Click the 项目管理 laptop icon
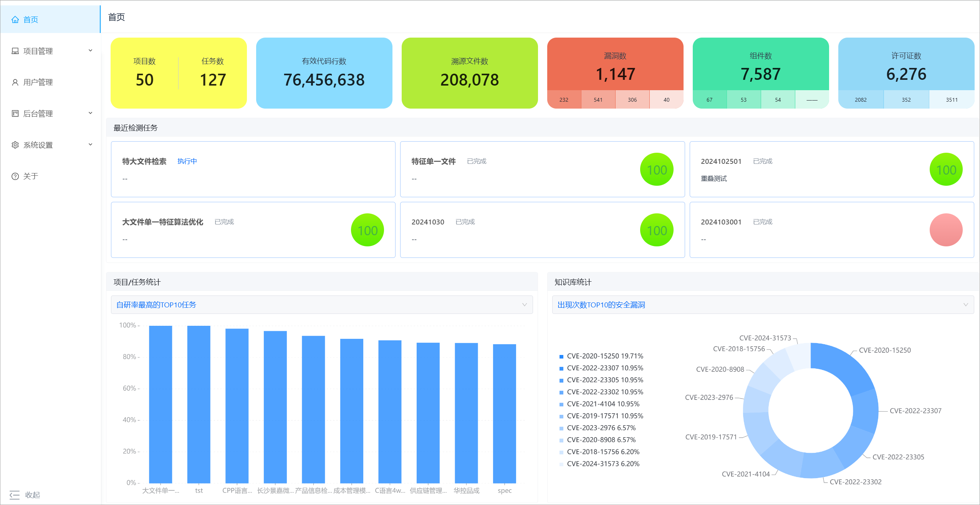This screenshot has width=980, height=505. [x=15, y=51]
